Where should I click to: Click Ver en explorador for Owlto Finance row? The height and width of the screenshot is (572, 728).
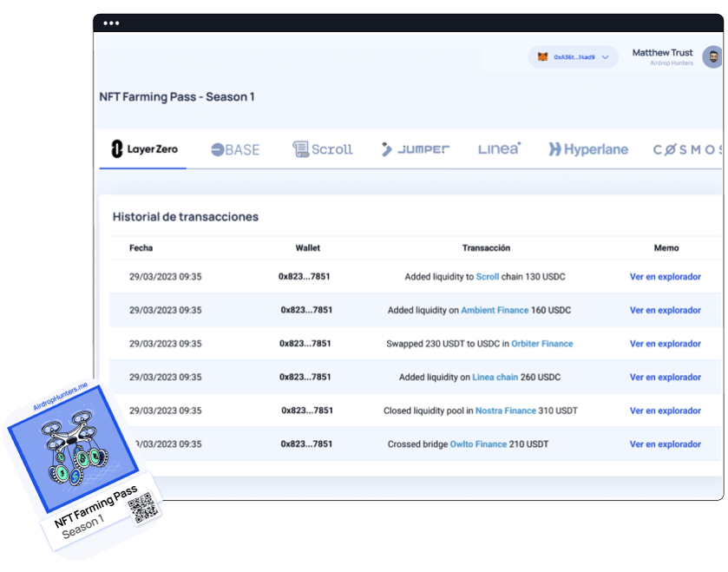tap(665, 444)
